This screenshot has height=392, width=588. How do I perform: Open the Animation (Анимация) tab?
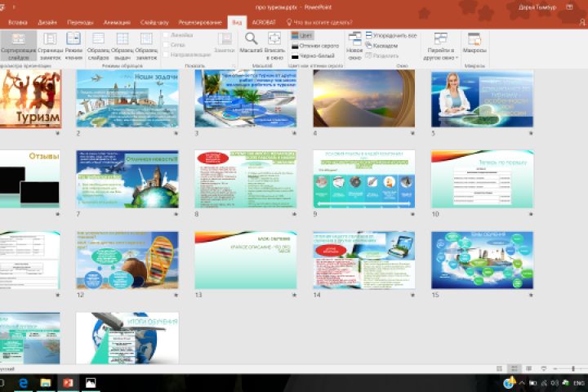[117, 23]
